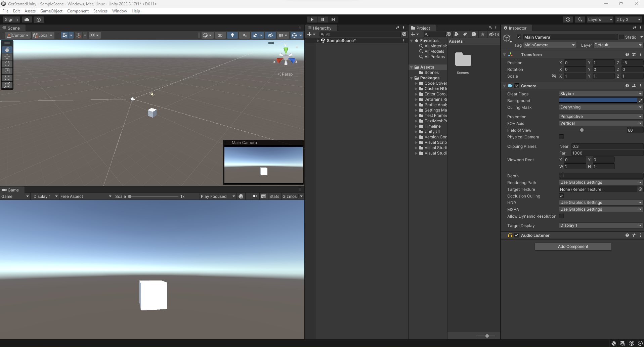The image size is (644, 347).
Task: Open the Scene panel more options menu
Action: [300, 28]
